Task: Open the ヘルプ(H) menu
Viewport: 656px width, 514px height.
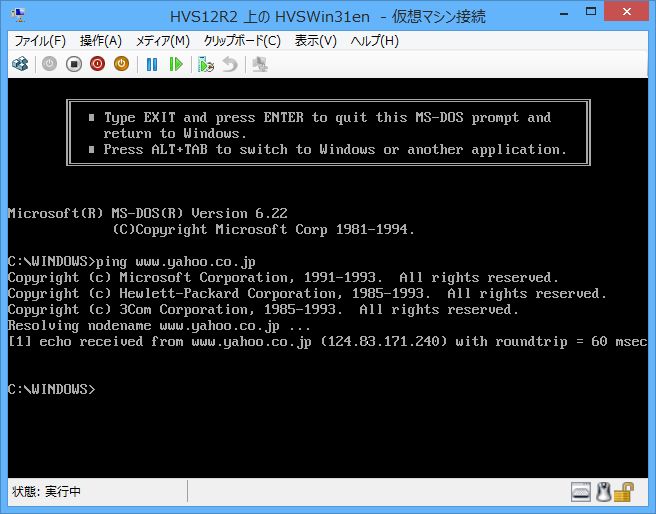Action: pos(375,41)
